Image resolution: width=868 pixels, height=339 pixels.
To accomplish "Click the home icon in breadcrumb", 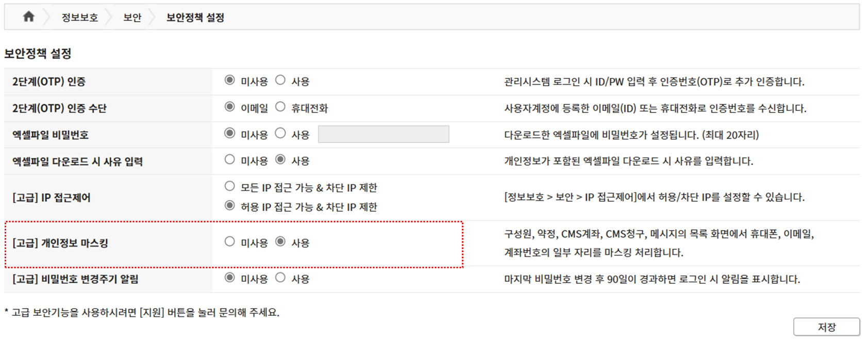I will (29, 17).
